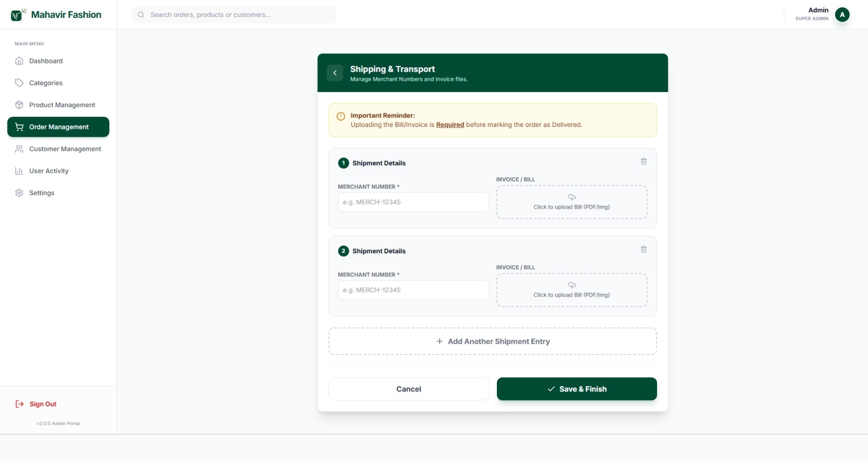Viewport: 868px width, 463px height.
Task: Go to Categories in sidebar
Action: pos(46,83)
